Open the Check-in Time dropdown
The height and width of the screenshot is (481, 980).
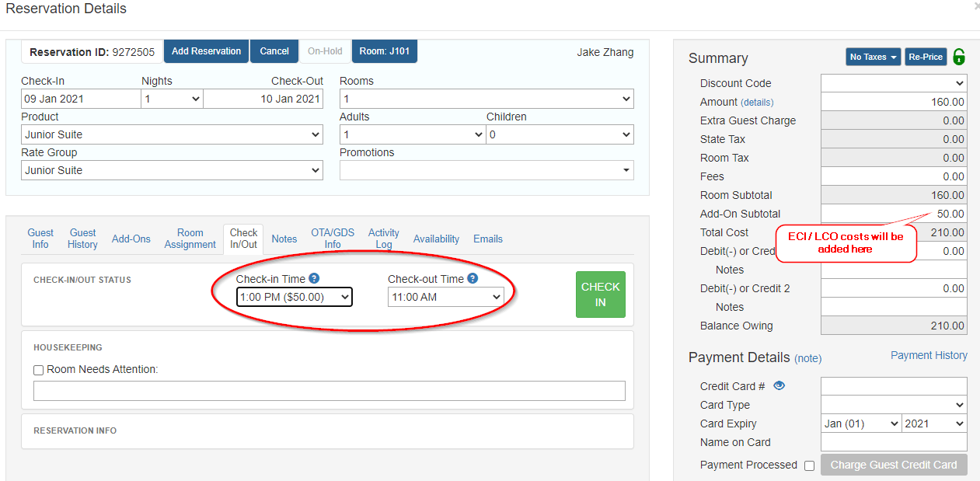294,297
